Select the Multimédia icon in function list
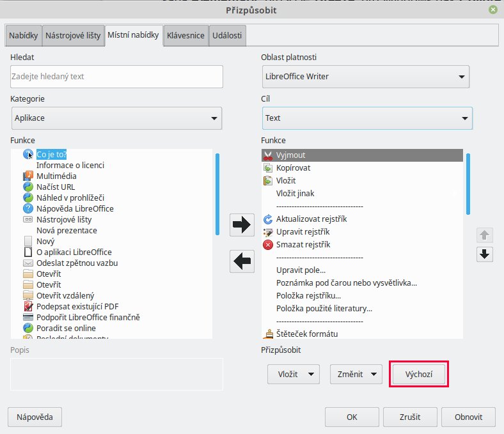 [x=28, y=176]
